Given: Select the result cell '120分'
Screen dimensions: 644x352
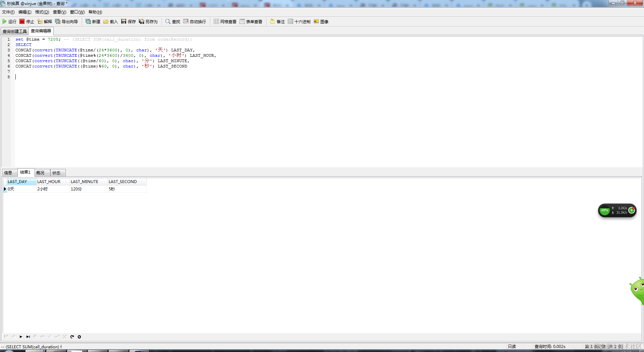Looking at the screenshot, I should [89, 189].
